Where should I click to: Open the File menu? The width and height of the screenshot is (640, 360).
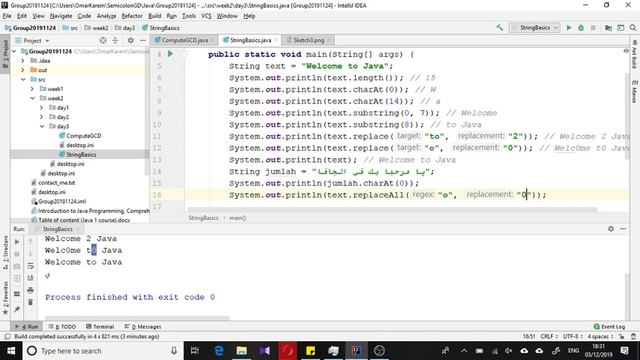(7, 16)
